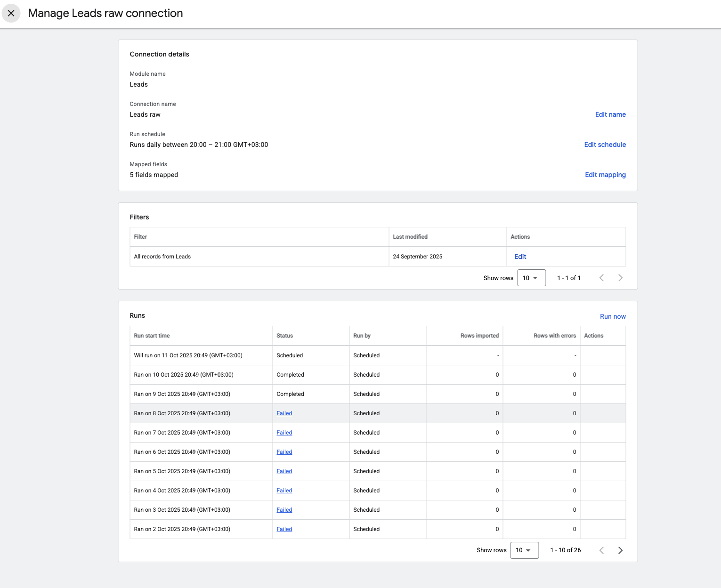The width and height of the screenshot is (721, 588).
Task: Click Failed link for 4 Oct run
Action: pyautogui.click(x=284, y=491)
